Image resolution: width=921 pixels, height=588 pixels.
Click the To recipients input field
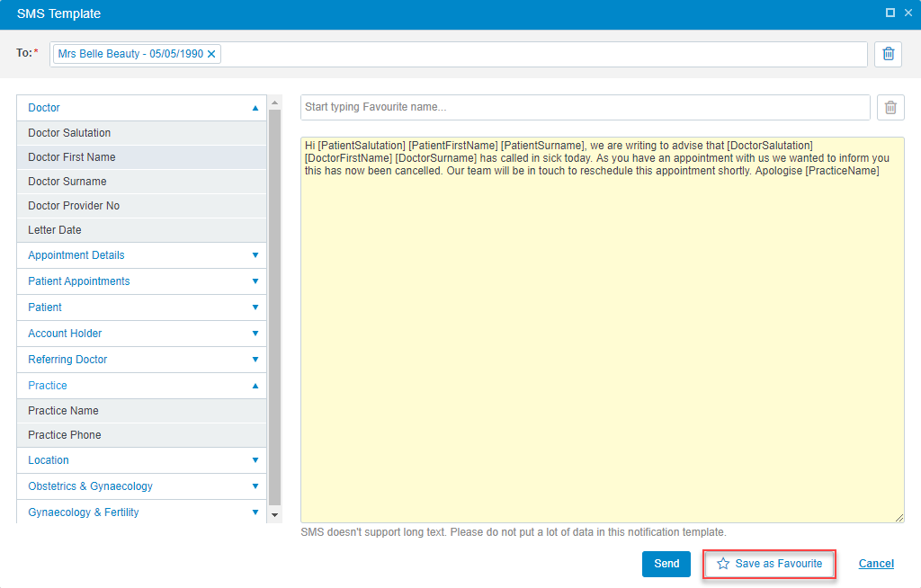(458, 54)
